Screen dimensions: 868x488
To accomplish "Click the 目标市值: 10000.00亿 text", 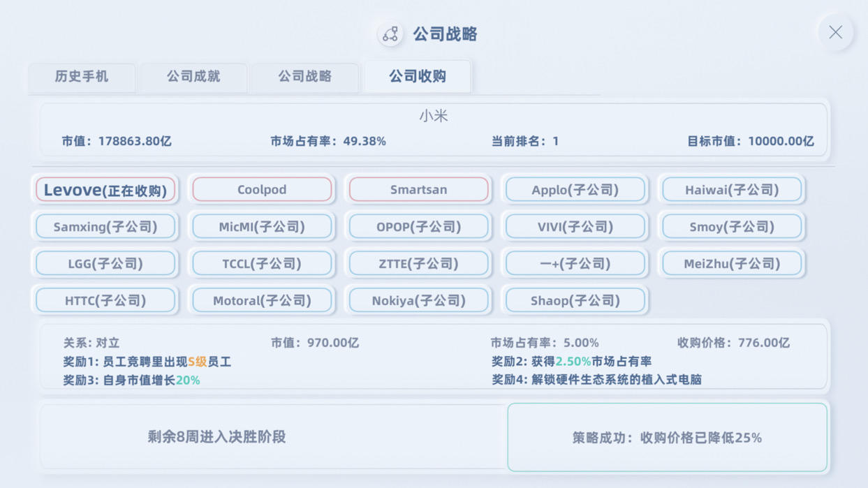I will point(751,141).
